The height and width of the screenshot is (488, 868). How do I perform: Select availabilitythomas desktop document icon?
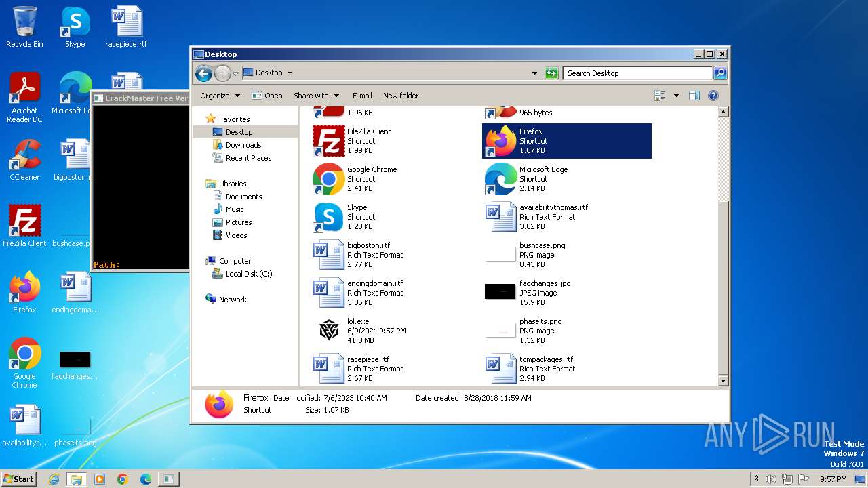click(x=24, y=426)
